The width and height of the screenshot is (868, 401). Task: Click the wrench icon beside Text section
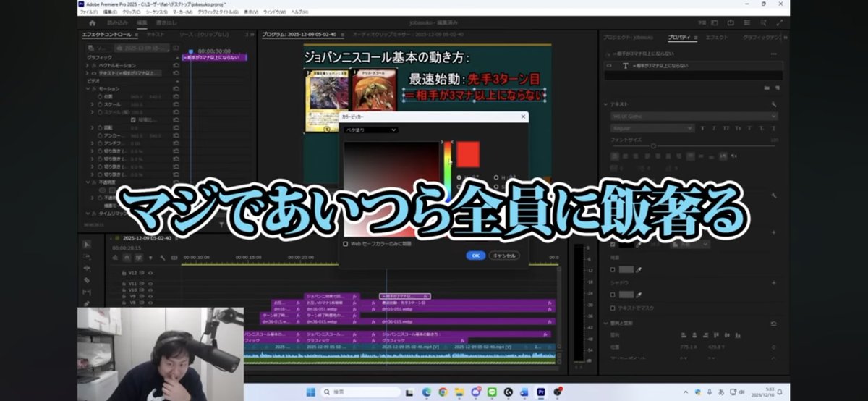click(774, 104)
